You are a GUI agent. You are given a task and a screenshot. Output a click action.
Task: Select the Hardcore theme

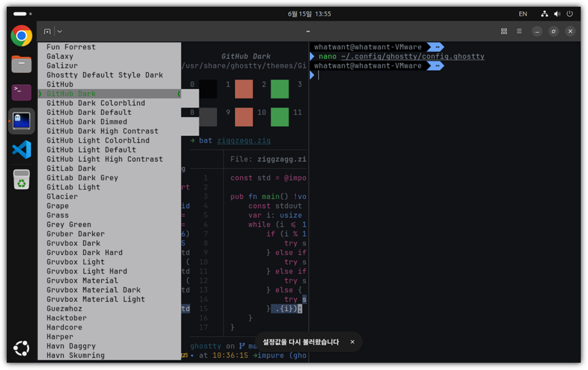pyautogui.click(x=109, y=327)
